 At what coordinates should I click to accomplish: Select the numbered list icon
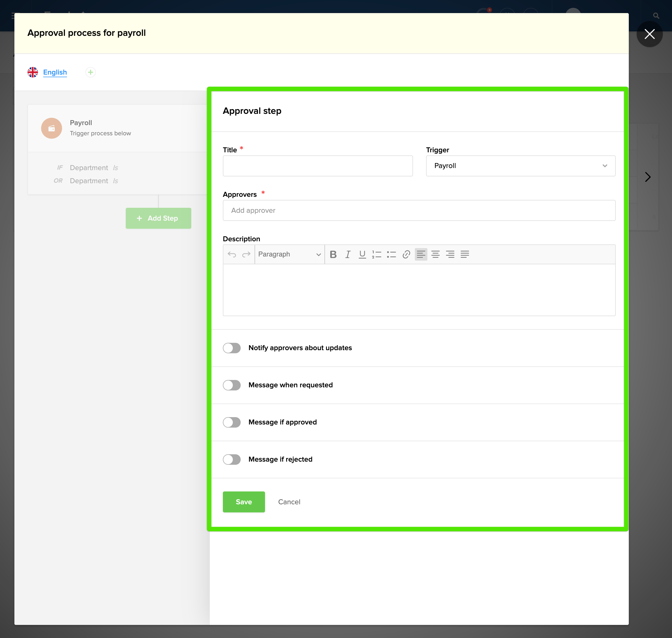[377, 254]
